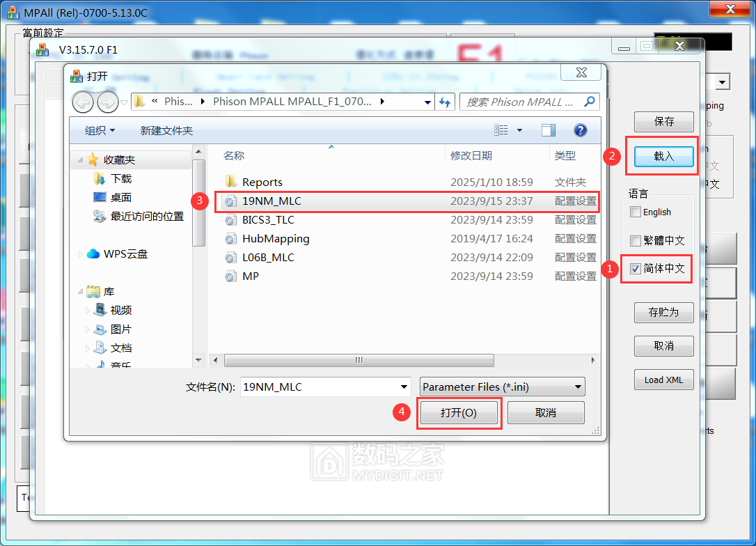Click the Phison MPALL MPALL_F1_070... breadcrumb
Viewport: 756px width, 546px height.
[x=292, y=101]
